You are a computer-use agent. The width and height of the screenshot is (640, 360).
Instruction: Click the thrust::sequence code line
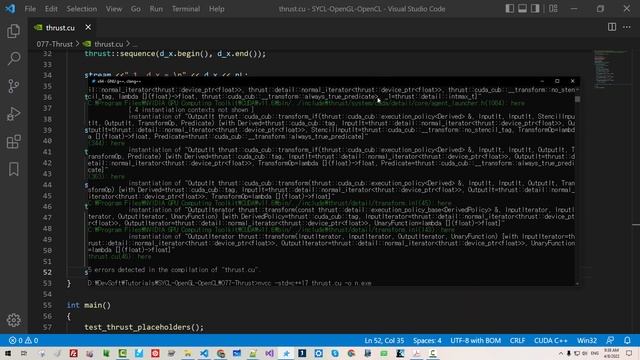[x=175, y=54]
